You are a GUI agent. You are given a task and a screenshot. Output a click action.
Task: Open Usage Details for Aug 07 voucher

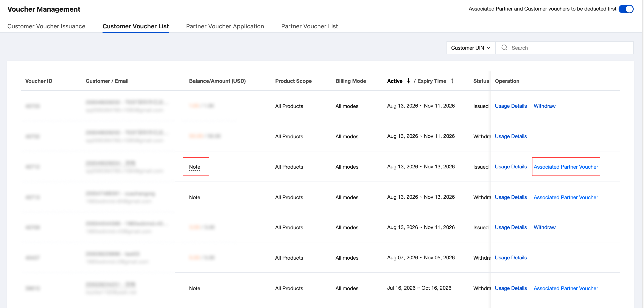pos(511,258)
